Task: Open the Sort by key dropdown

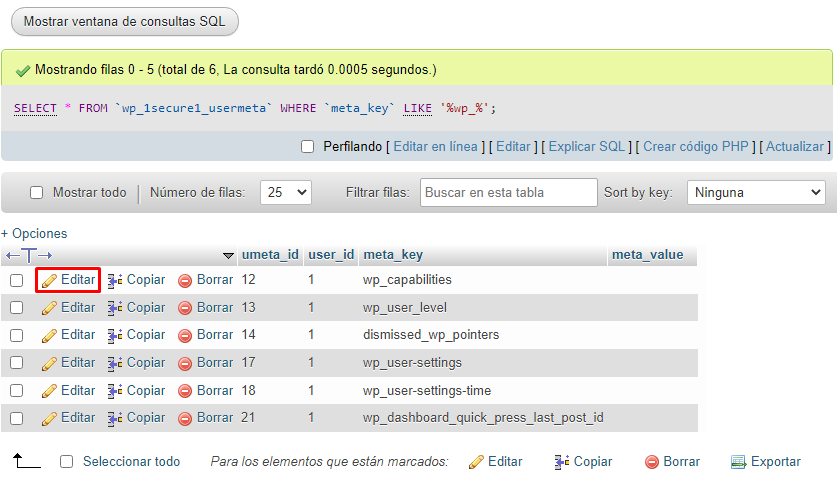Action: click(756, 192)
